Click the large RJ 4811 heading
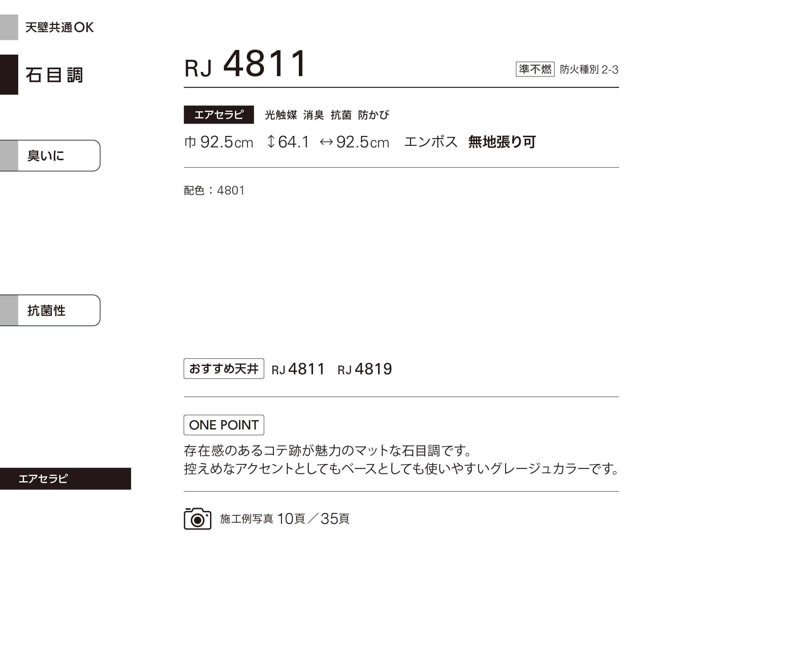Screen dimensions: 812x648 [245, 64]
